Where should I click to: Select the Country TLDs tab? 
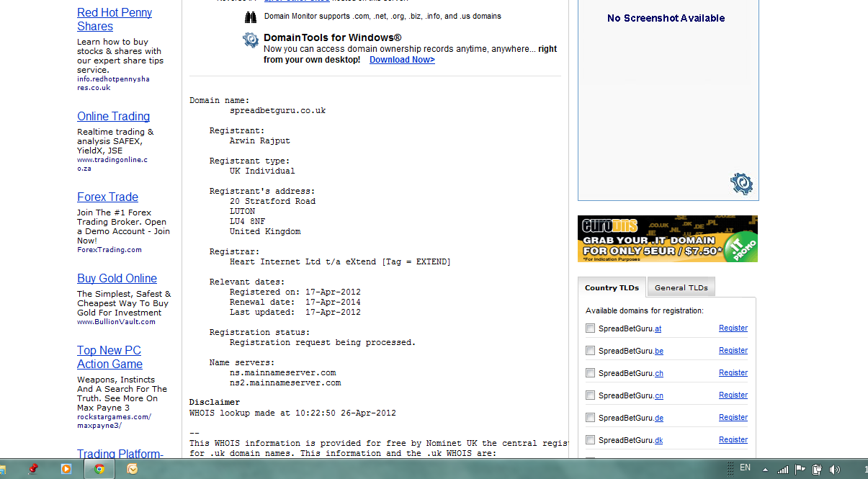(612, 287)
